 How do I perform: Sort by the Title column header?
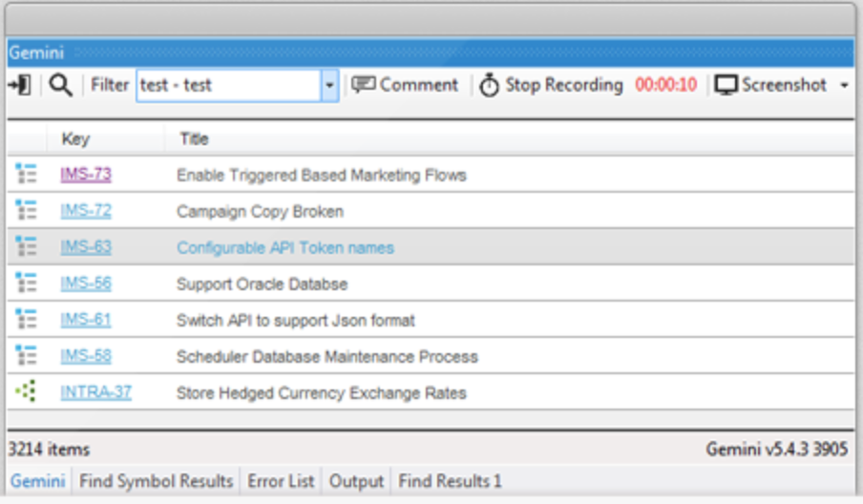point(195,138)
